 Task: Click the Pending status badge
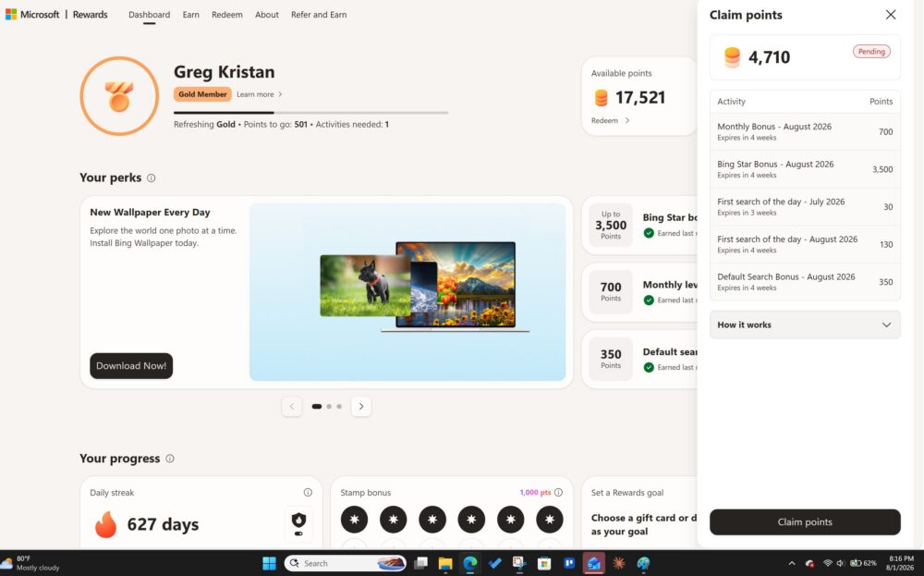click(x=871, y=51)
